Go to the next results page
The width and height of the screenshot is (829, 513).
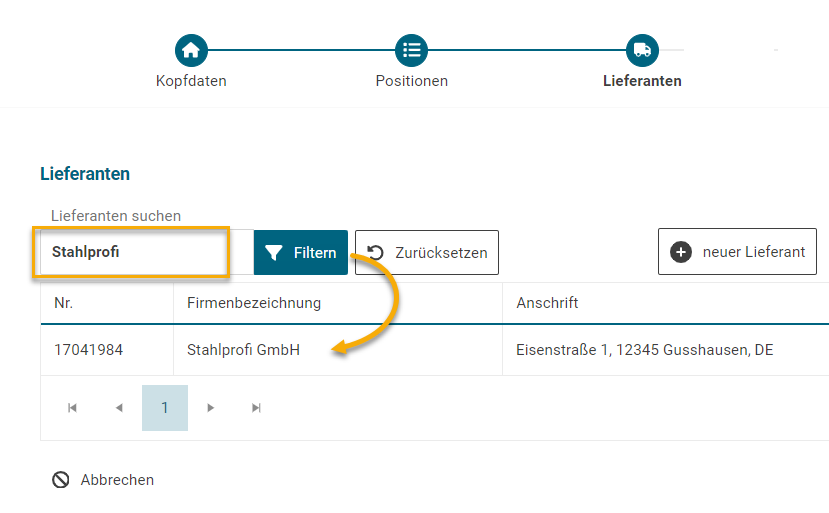point(210,408)
